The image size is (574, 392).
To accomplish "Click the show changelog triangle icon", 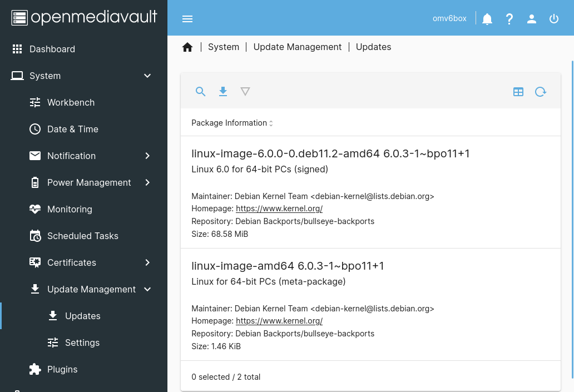I will click(245, 92).
